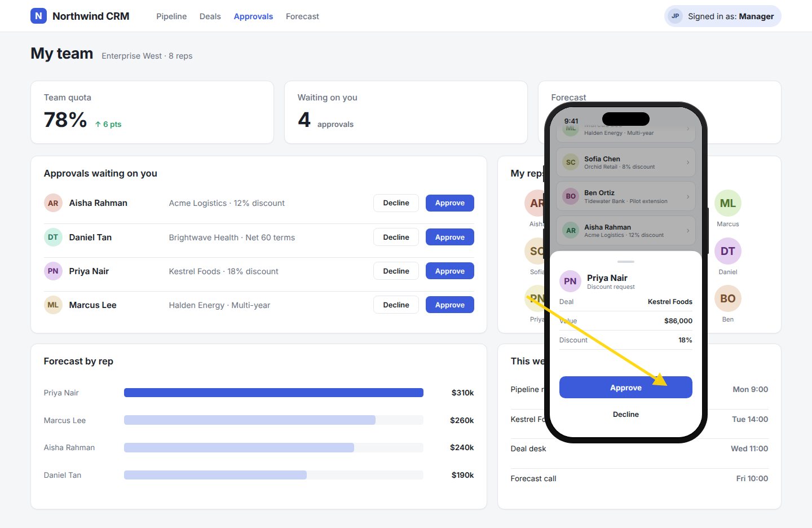Tap the phone sheet's drag handle

click(x=626, y=262)
